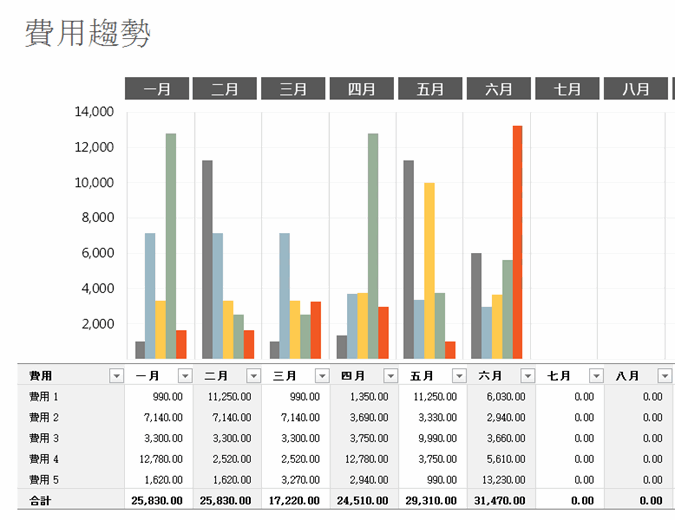Open the 一月 table column filter arrow
The image size is (675, 520).
tap(184, 376)
